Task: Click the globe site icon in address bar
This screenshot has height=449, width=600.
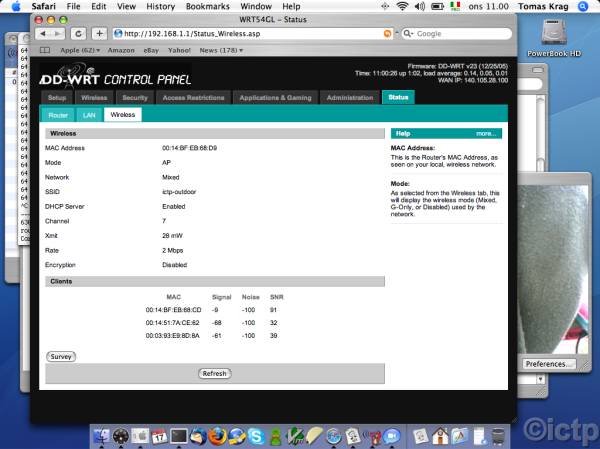Action: 118,34
